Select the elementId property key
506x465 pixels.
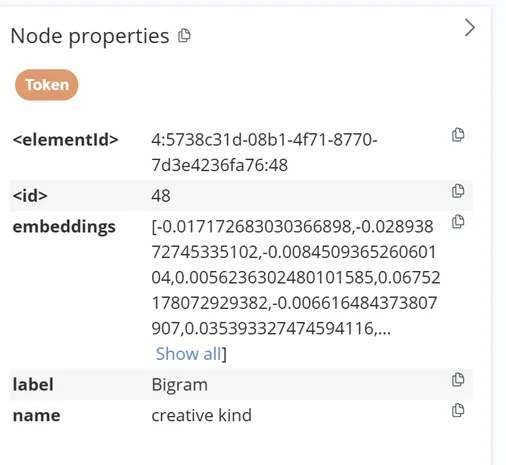pos(66,139)
